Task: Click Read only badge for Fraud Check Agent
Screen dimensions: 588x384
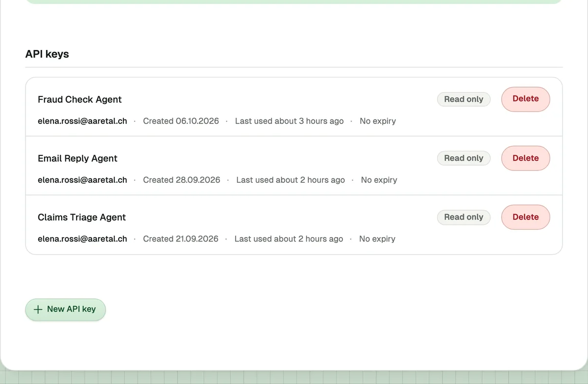Action: point(464,99)
